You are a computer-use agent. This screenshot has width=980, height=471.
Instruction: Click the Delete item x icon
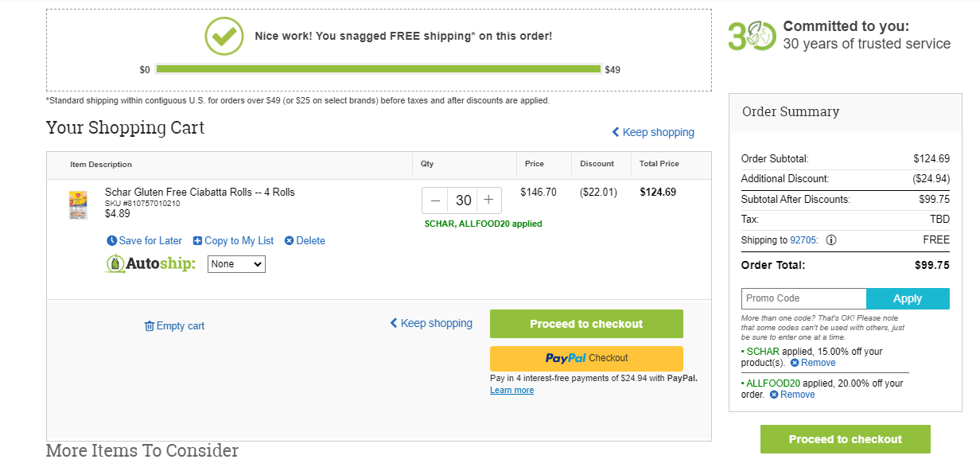coord(289,240)
